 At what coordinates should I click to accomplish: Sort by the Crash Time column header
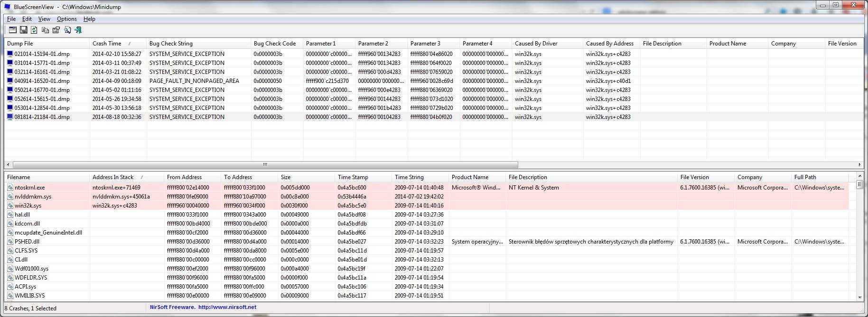point(118,44)
